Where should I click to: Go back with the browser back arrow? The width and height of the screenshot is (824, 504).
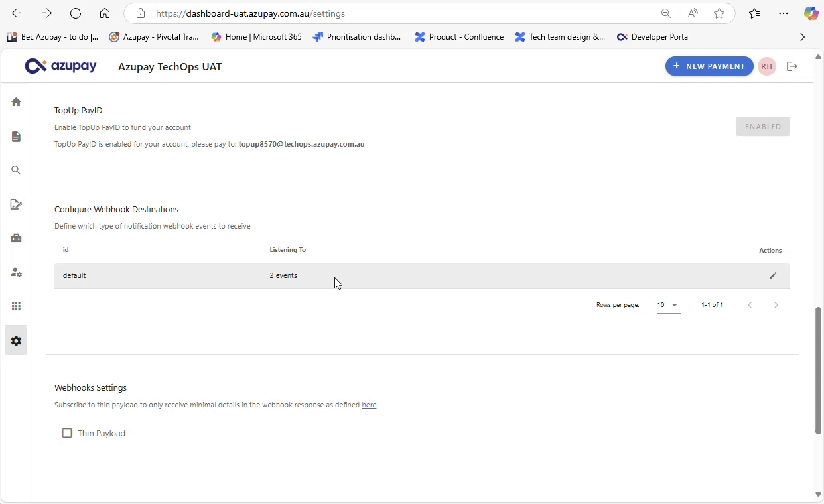click(x=17, y=13)
